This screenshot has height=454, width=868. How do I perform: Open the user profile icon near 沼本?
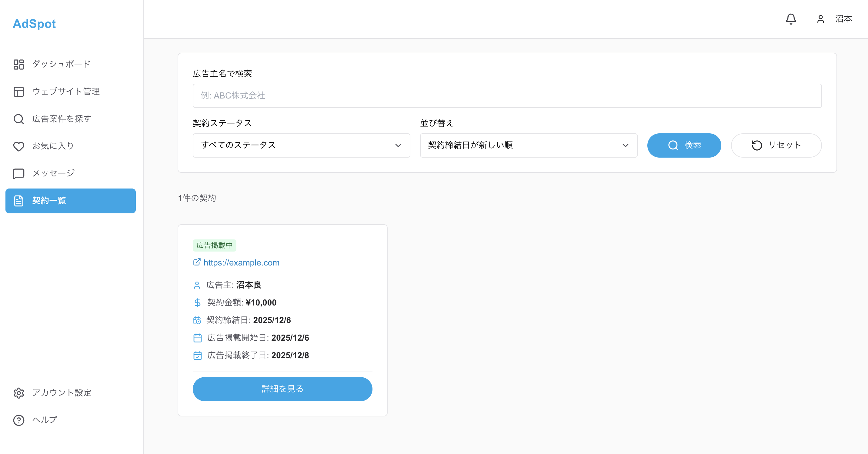[x=820, y=19]
